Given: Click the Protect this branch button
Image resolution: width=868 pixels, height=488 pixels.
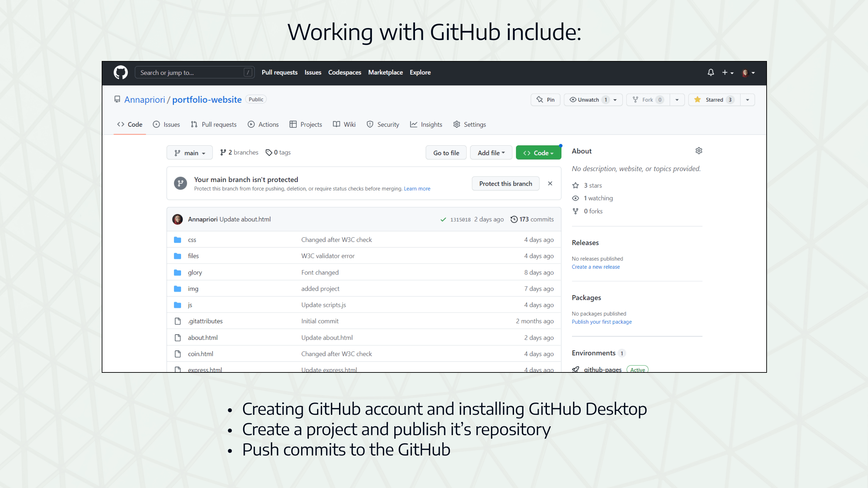Looking at the screenshot, I should 506,183.
